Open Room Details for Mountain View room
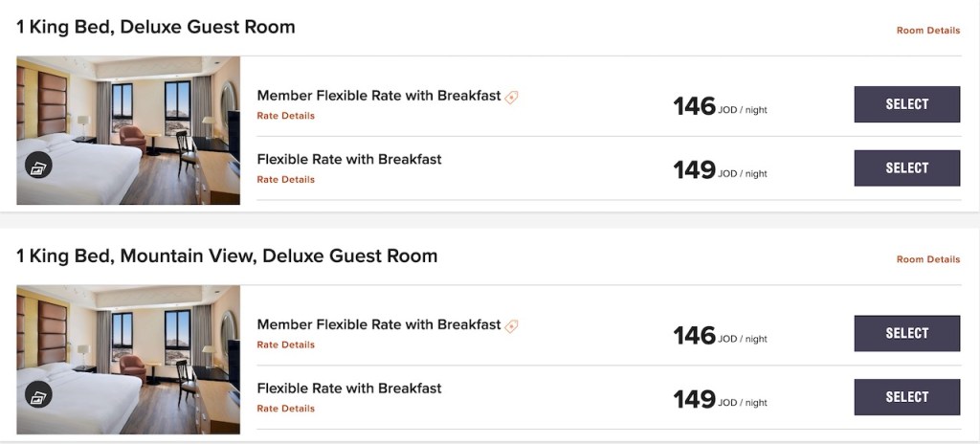 tap(927, 259)
